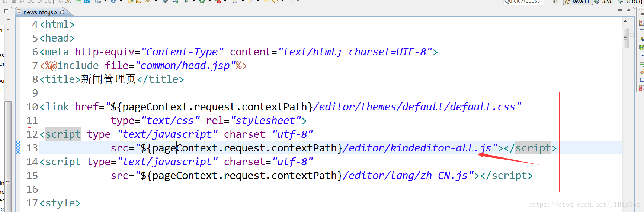Click line number 13 in the gutter
The height and width of the screenshot is (212, 644).
(x=32, y=148)
